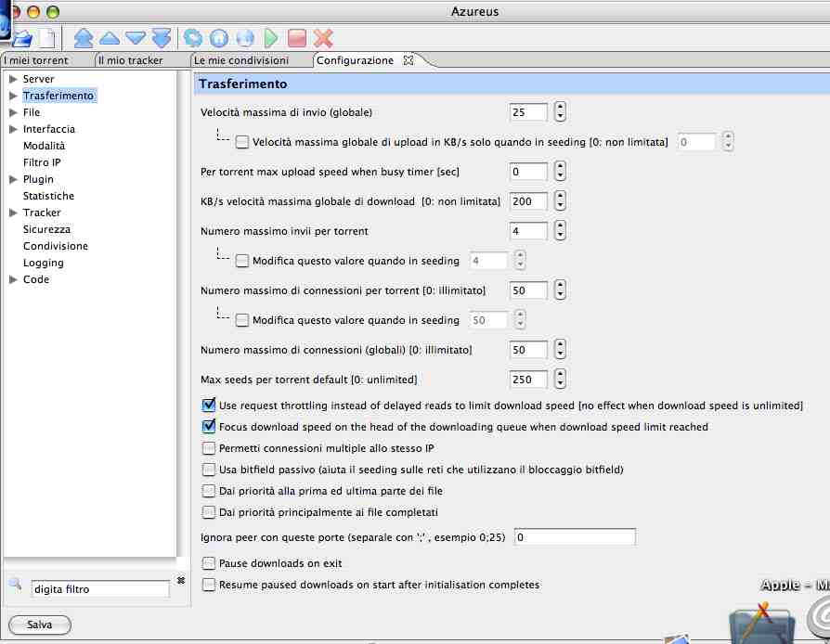Adjust 'KB/s velocità massima globale di download' stepper
This screenshot has width=830, height=644.
coord(560,201)
